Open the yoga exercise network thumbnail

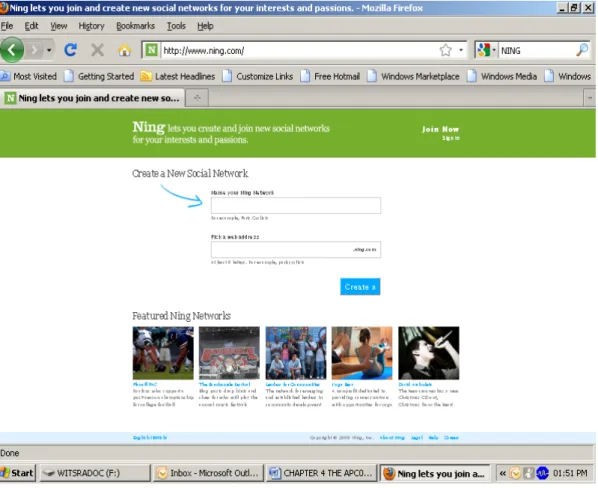click(x=362, y=353)
